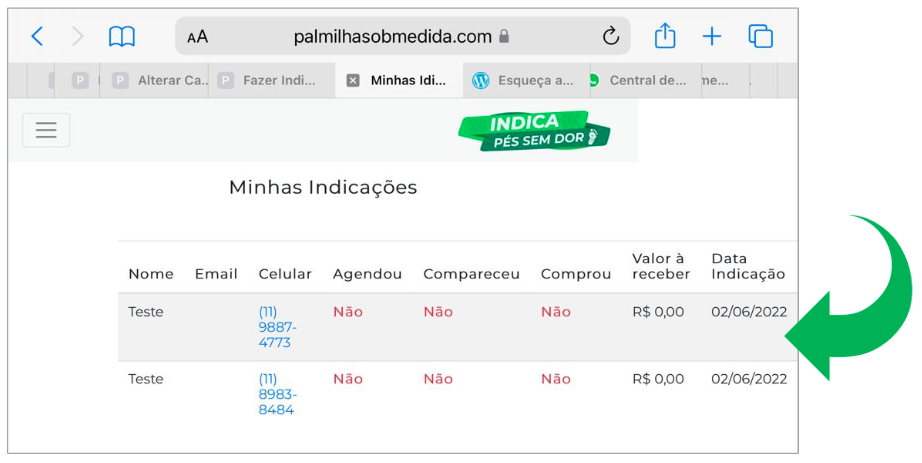Switch to the Alterar Ca... tab
Image resolution: width=922 pixels, height=463 pixels.
coord(160,81)
